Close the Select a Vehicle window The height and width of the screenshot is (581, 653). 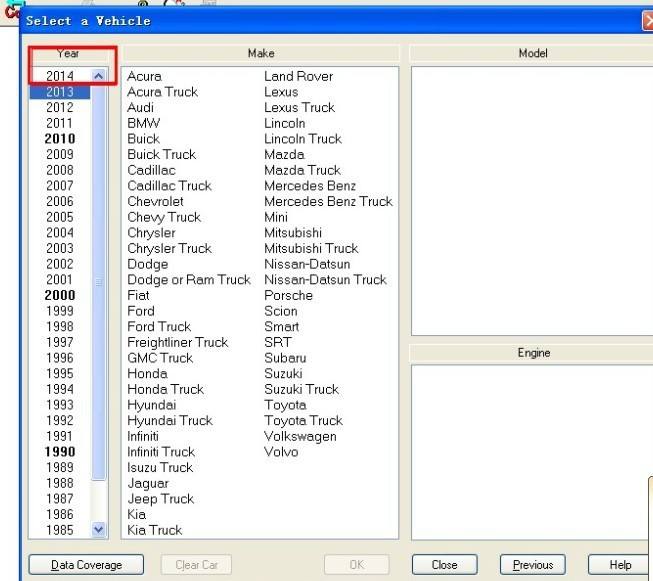tap(647, 20)
